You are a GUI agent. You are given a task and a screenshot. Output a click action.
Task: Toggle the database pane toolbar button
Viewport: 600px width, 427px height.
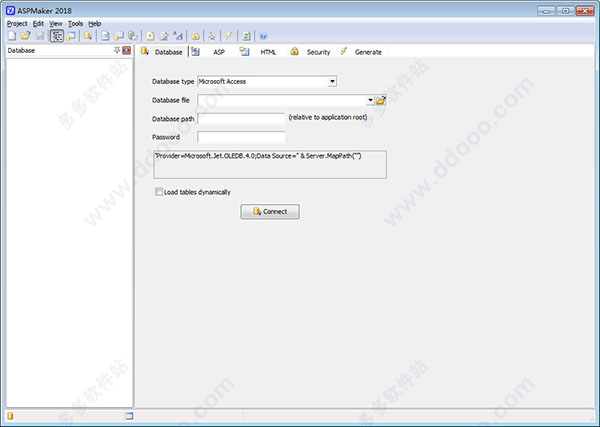[x=57, y=36]
